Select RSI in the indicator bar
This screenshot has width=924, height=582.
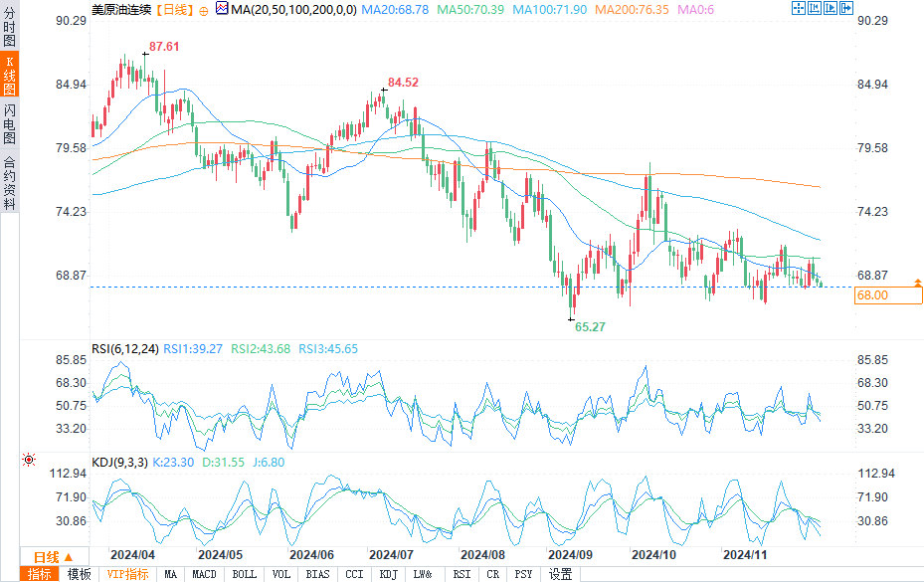click(462, 574)
